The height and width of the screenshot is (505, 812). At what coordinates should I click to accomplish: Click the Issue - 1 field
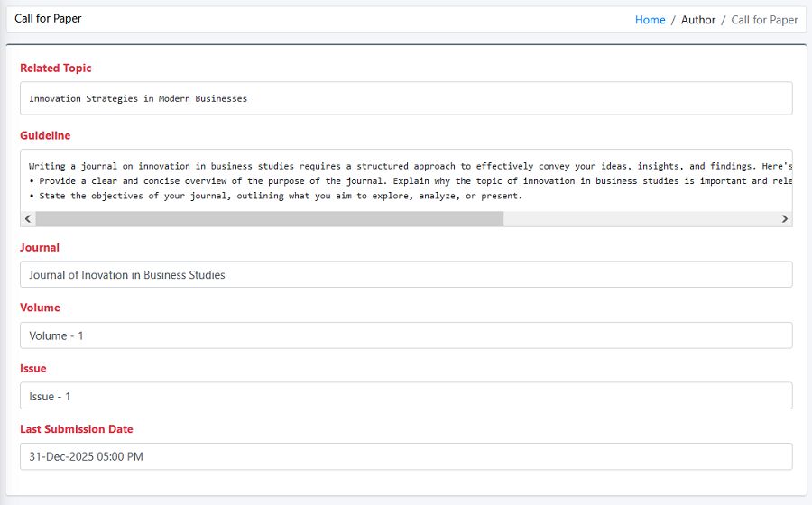click(x=406, y=396)
